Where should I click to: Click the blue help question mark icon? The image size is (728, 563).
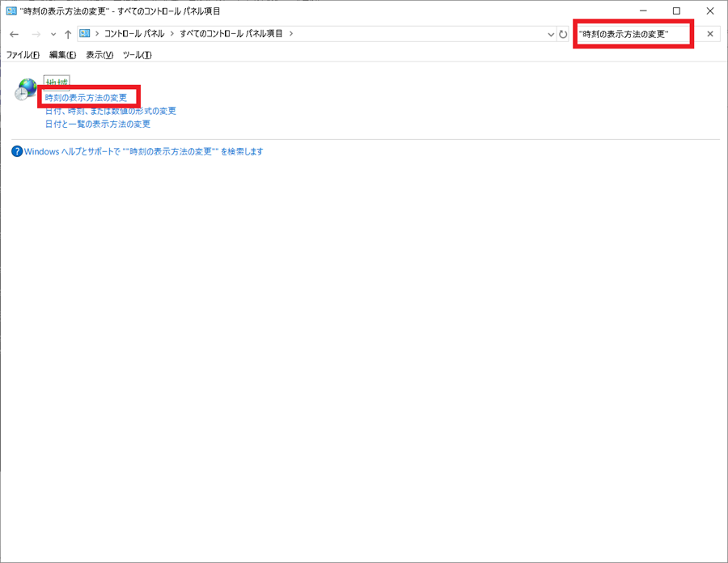pyautogui.click(x=16, y=151)
